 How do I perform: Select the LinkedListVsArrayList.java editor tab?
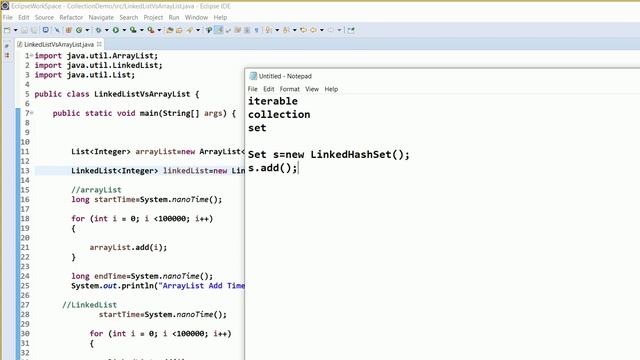pos(58,44)
